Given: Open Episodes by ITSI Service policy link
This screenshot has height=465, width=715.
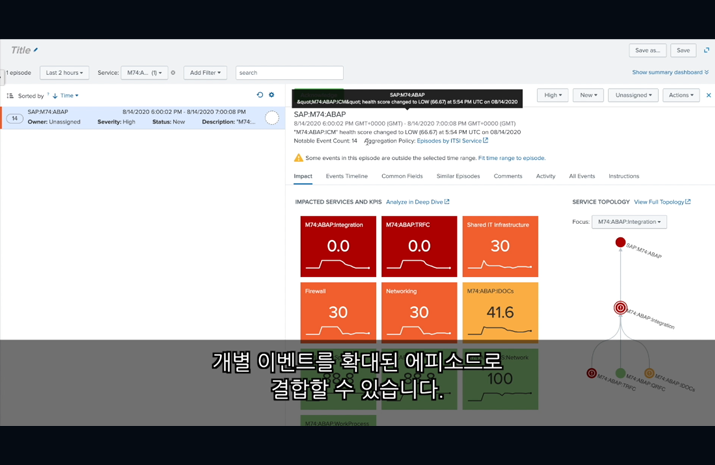Looking at the screenshot, I should (x=452, y=141).
